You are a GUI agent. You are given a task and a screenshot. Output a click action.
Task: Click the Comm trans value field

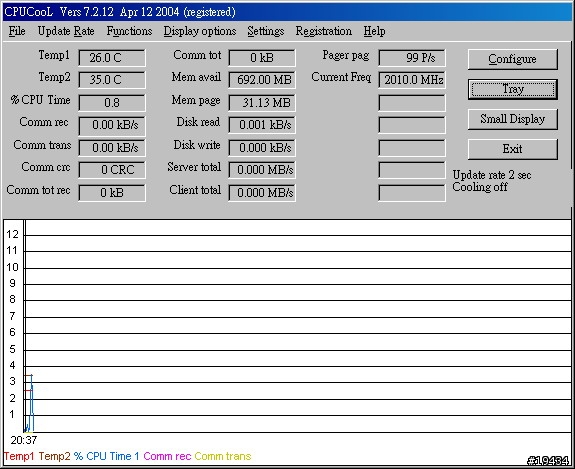pyautogui.click(x=112, y=148)
